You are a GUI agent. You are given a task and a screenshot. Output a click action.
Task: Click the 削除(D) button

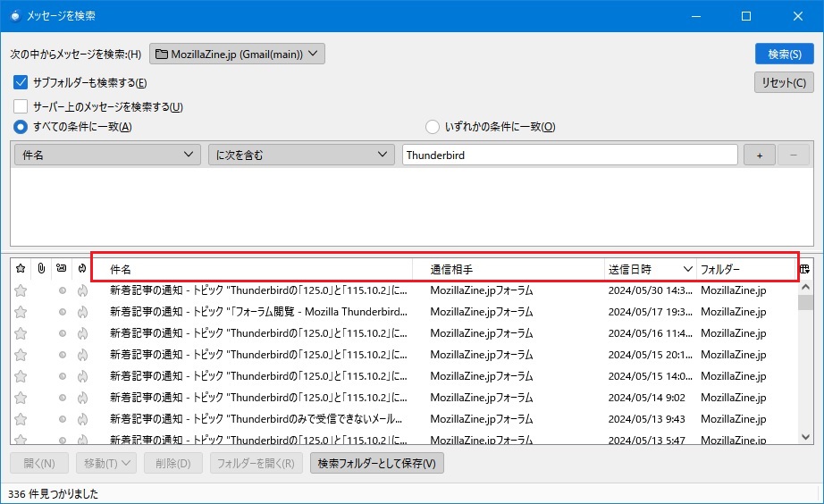pos(172,463)
